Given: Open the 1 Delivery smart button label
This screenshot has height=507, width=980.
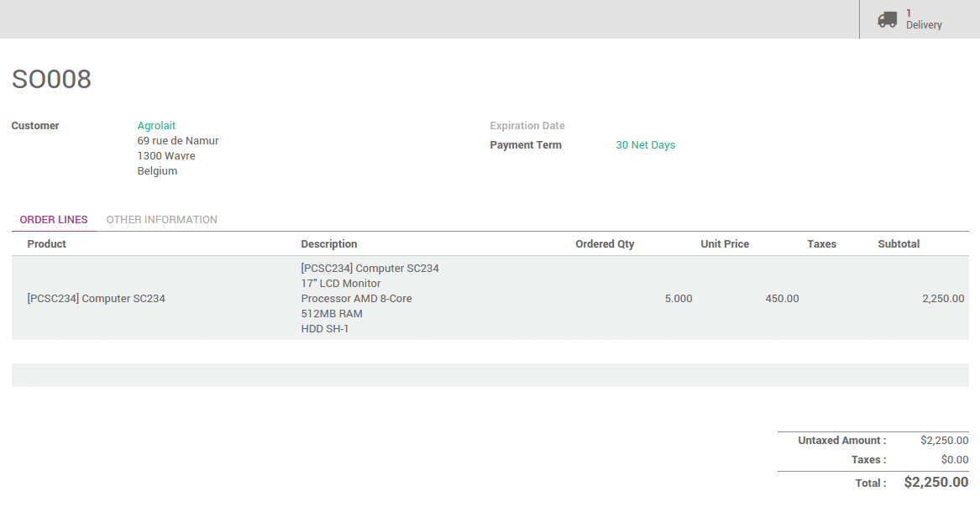Looking at the screenshot, I should pos(924,19).
